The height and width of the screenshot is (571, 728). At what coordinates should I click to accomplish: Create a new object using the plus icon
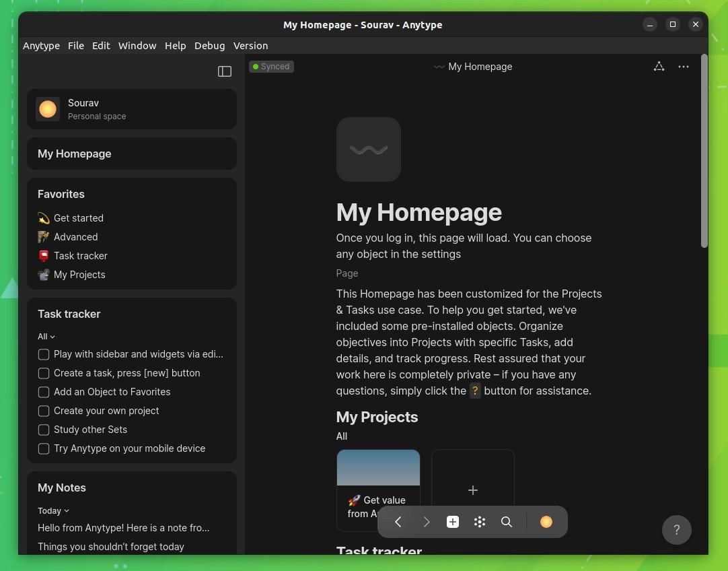(x=452, y=522)
